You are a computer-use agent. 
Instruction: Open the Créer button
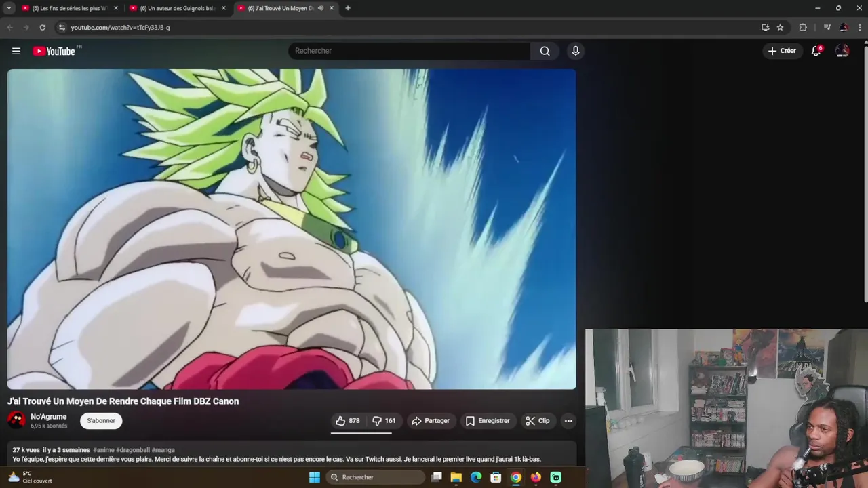782,51
